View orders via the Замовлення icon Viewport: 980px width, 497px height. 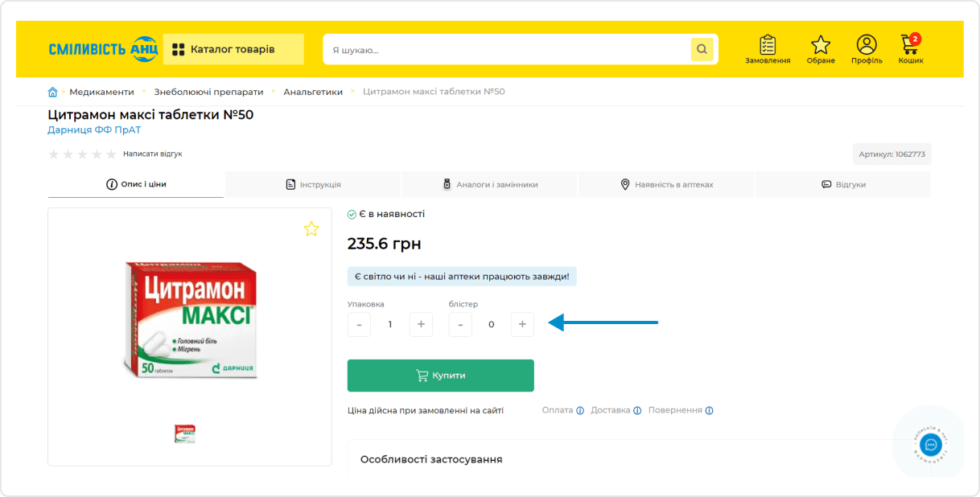(x=768, y=48)
